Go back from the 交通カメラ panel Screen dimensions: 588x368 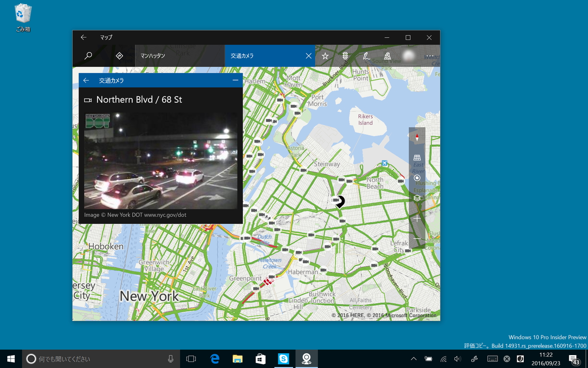click(x=86, y=80)
